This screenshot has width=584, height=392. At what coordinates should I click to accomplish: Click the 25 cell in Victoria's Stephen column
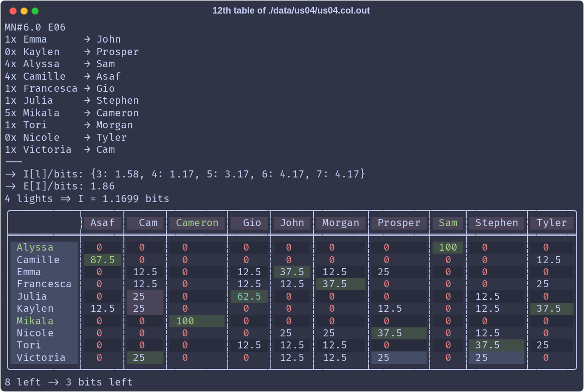(x=496, y=357)
